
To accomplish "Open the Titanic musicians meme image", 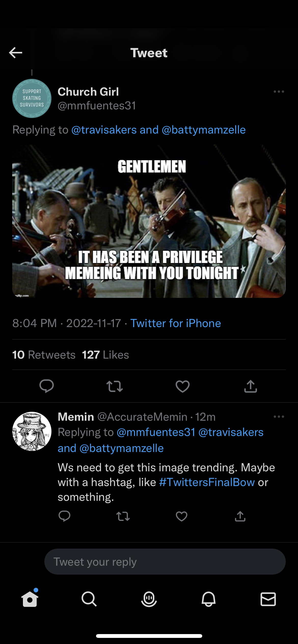I will [x=149, y=221].
